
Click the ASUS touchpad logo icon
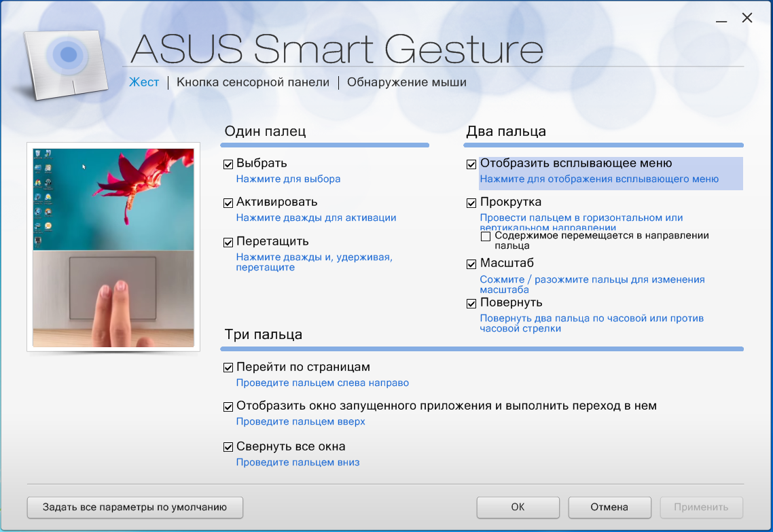67,64
